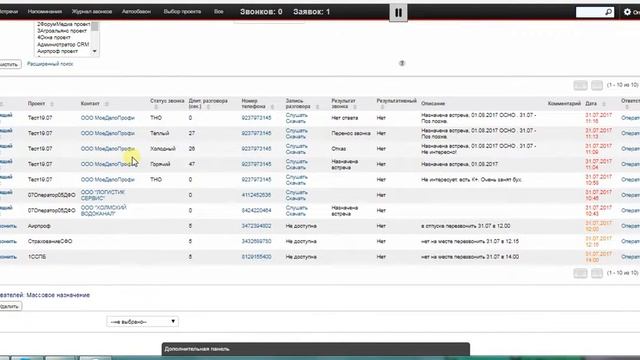Click the 'Звонков: 0' counter

261,12
